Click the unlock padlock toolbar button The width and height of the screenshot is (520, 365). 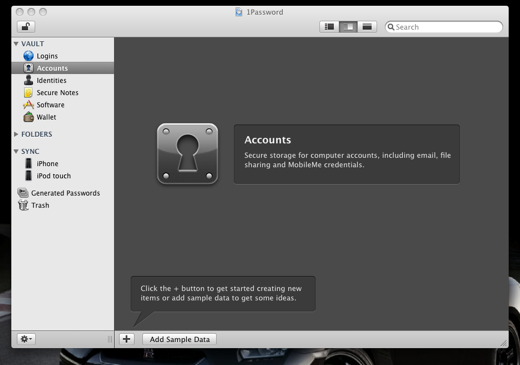[x=26, y=27]
